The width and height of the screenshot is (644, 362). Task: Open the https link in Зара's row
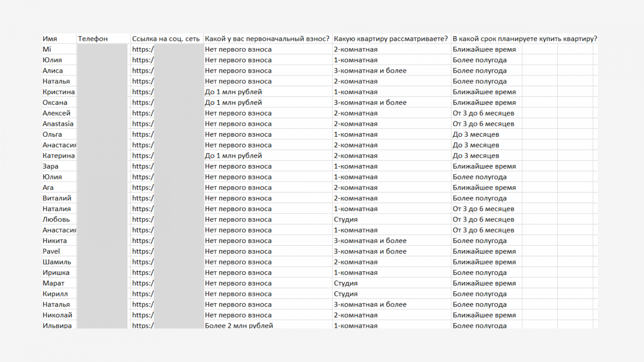143,167
